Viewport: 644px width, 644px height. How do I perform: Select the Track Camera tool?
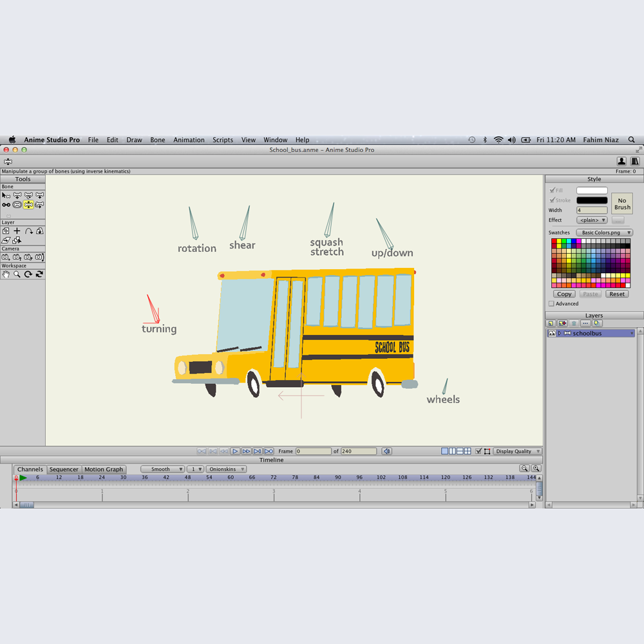(6, 257)
